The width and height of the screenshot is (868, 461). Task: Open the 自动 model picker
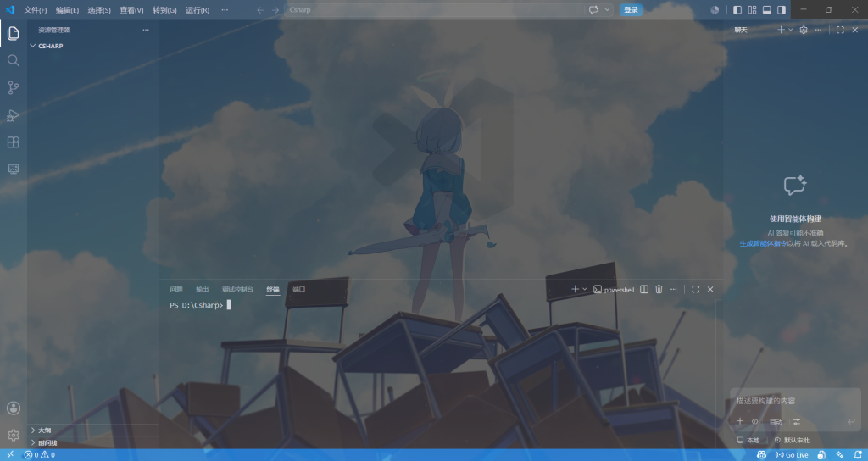776,422
